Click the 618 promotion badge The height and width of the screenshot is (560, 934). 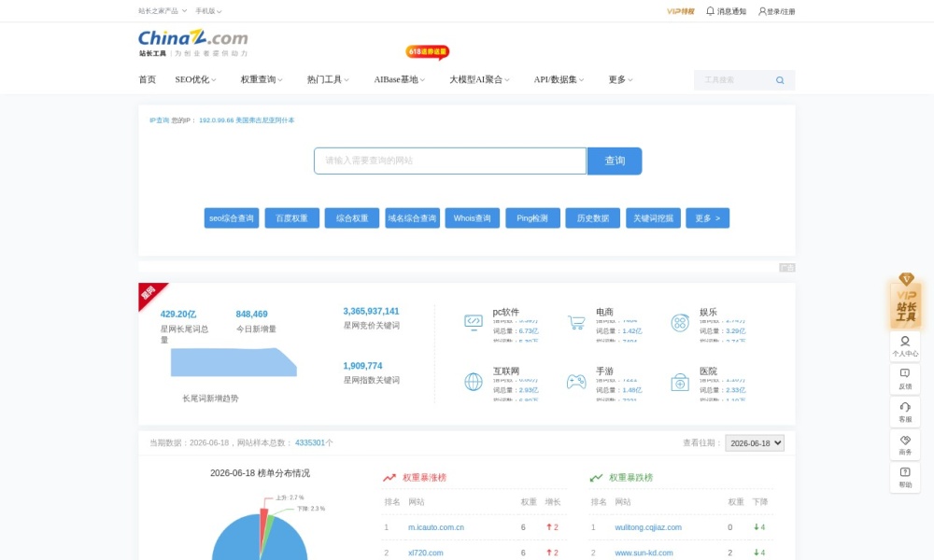(427, 51)
